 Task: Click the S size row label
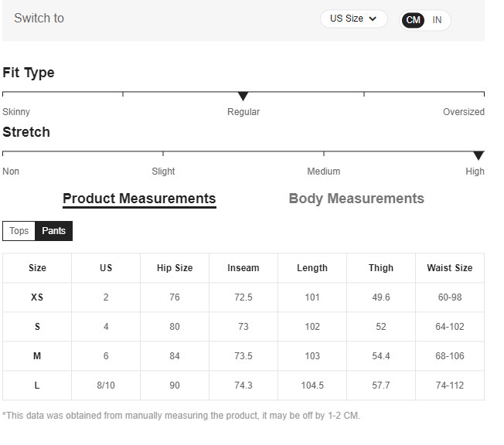(37, 327)
